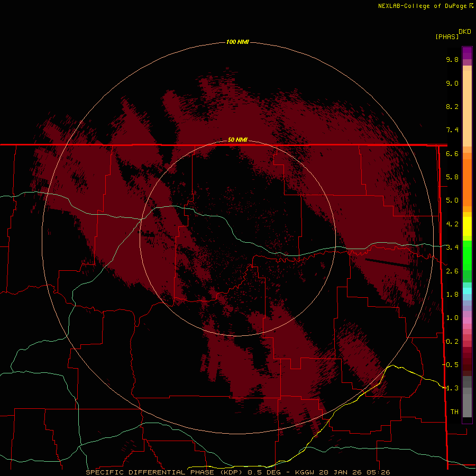Click the 50 NMI range ring label
Screen dimensions: 476x476
click(x=237, y=140)
